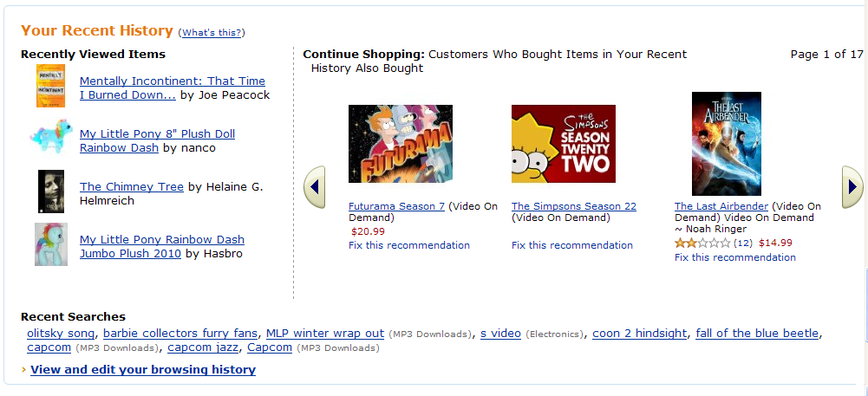Fix this recommendation for The Simpsons
Image resolution: width=868 pixels, height=396 pixels.
click(571, 245)
